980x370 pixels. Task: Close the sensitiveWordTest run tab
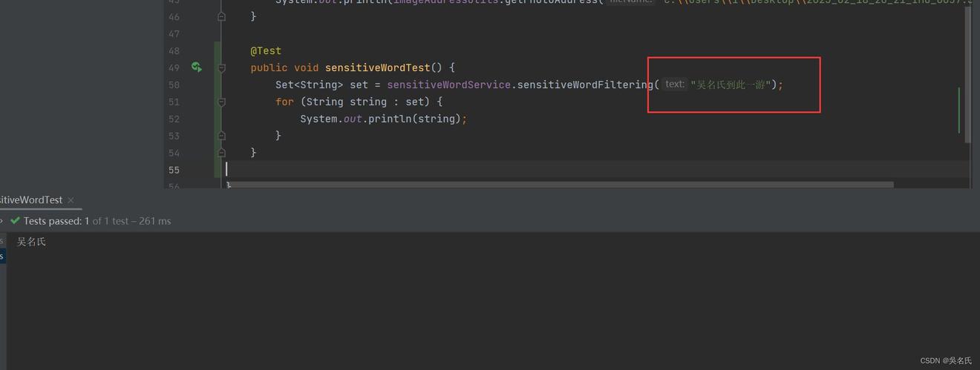(71, 200)
